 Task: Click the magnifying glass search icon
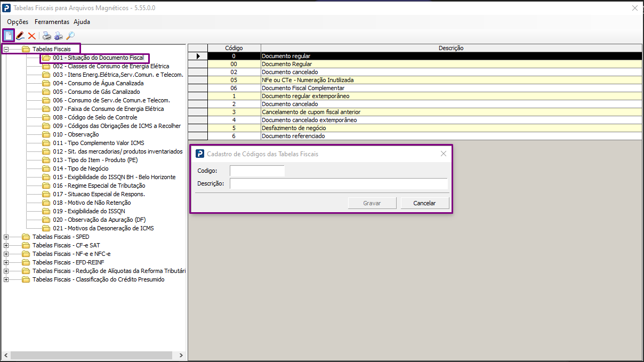[x=70, y=36]
